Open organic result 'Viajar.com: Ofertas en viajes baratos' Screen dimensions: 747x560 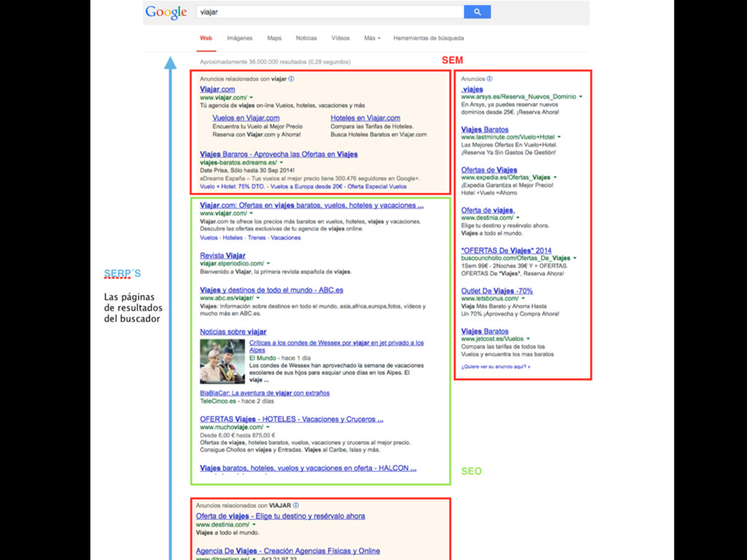pyautogui.click(x=311, y=205)
